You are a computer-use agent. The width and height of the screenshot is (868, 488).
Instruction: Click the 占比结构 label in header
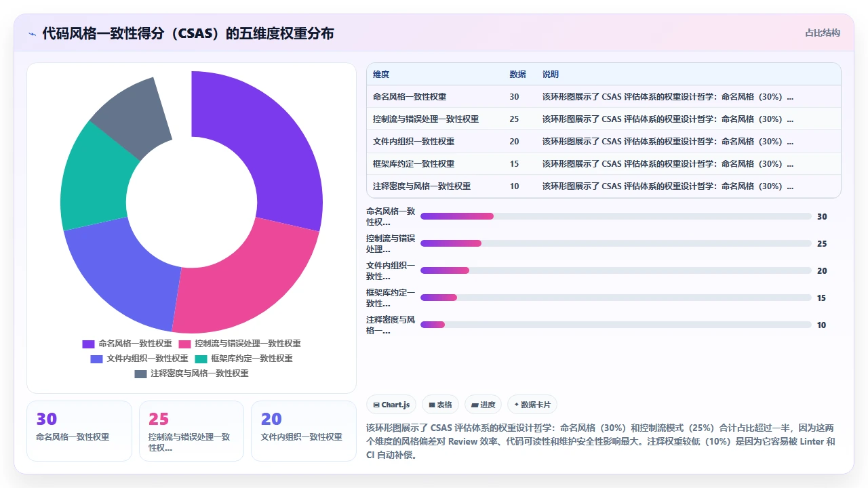coord(823,33)
